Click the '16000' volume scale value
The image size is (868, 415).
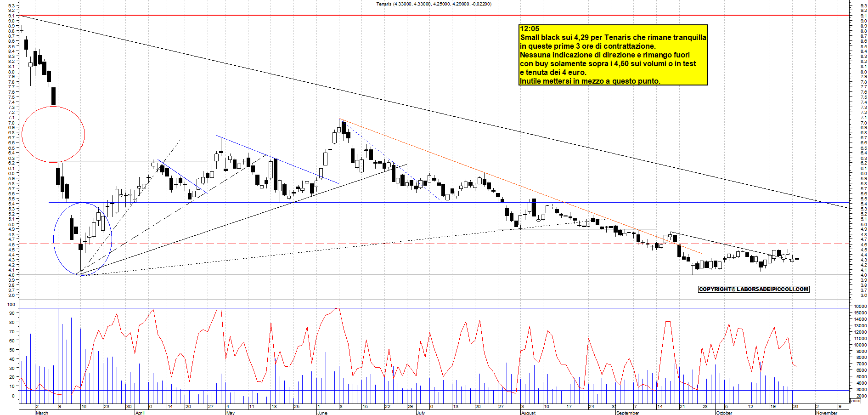[x=860, y=307]
